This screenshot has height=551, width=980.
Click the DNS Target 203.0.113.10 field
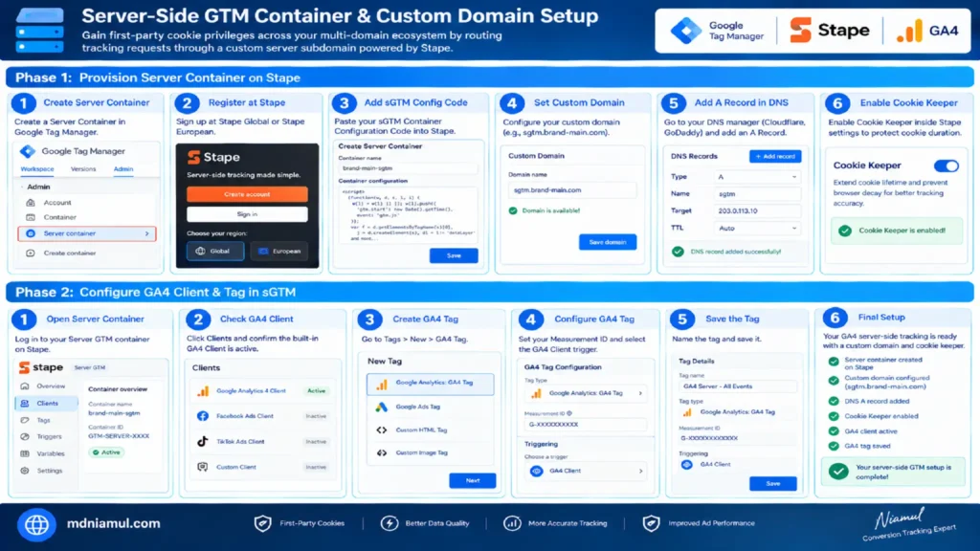758,211
